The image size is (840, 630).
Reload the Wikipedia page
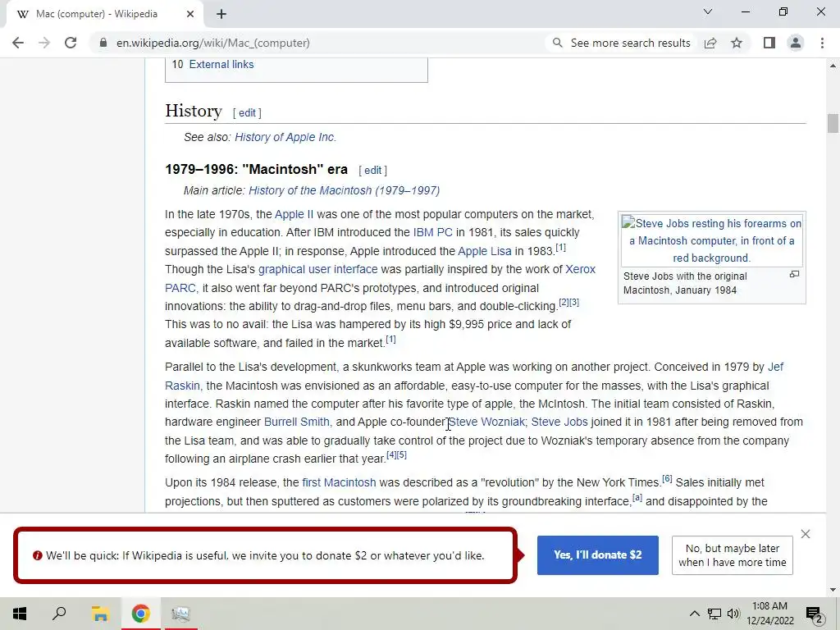point(71,43)
